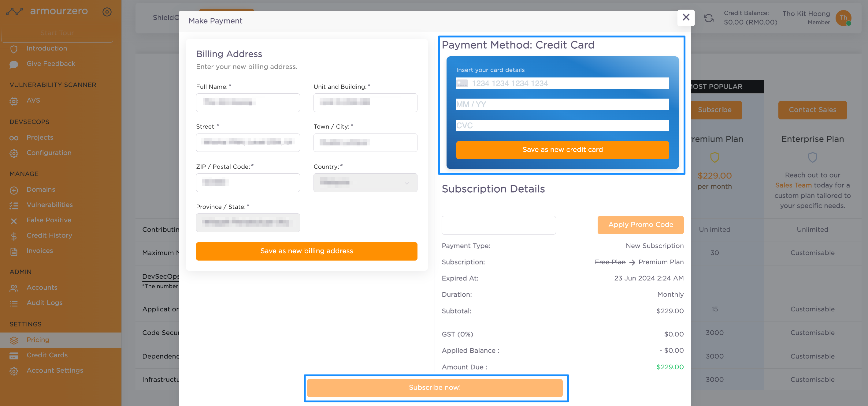Click the sidebar collapse target icon
Image resolution: width=868 pixels, height=406 pixels.
coord(107,12)
